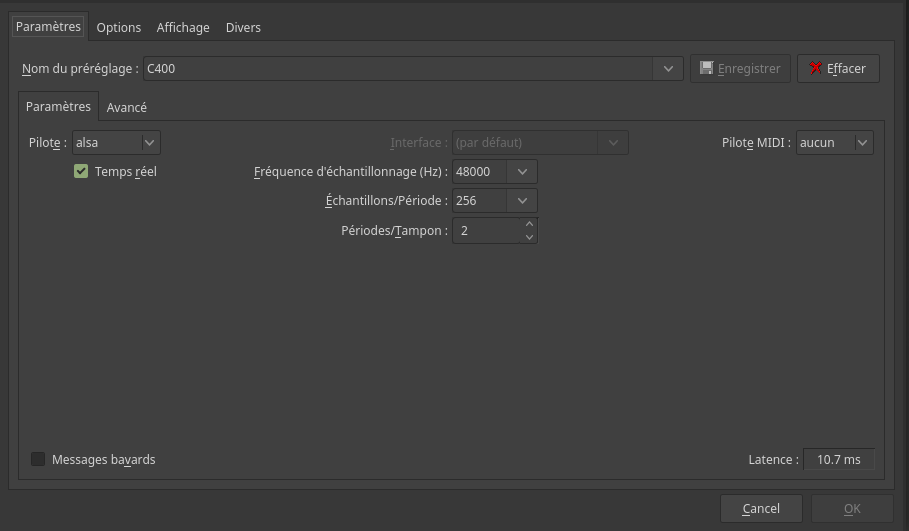Click the red X Effacer icon
Image resolution: width=909 pixels, height=531 pixels.
point(816,68)
